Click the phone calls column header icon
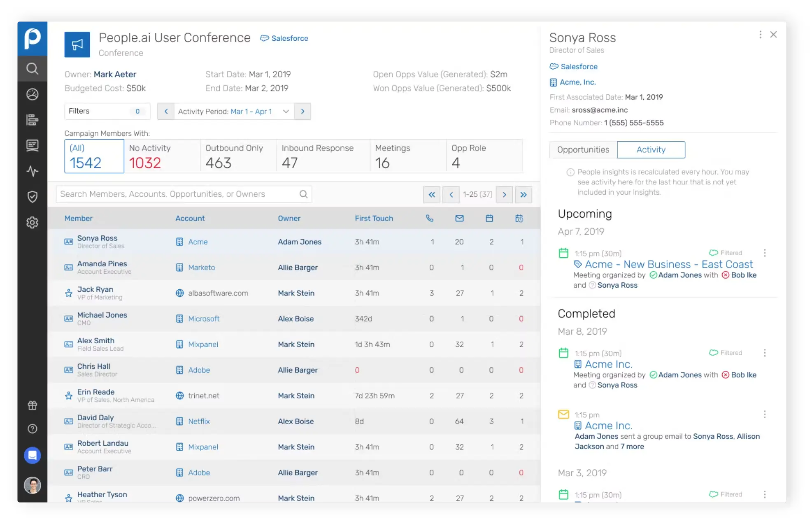This screenshot has height=524, width=812. 430,219
